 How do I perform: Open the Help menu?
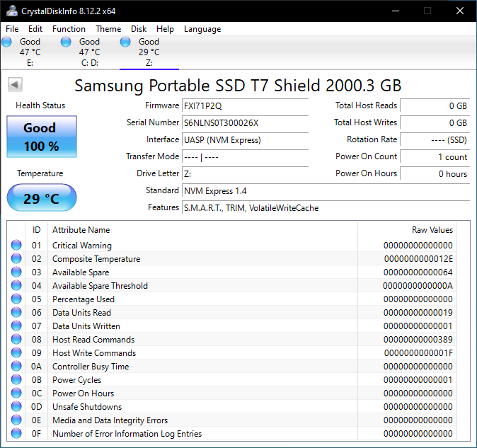(x=165, y=29)
